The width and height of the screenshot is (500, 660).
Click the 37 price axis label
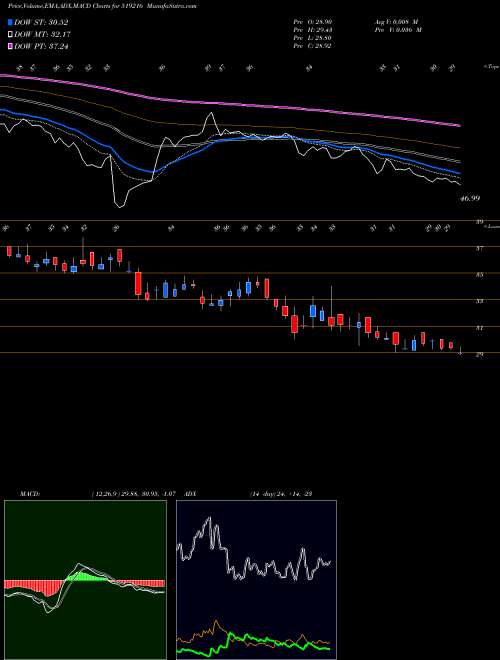479,249
